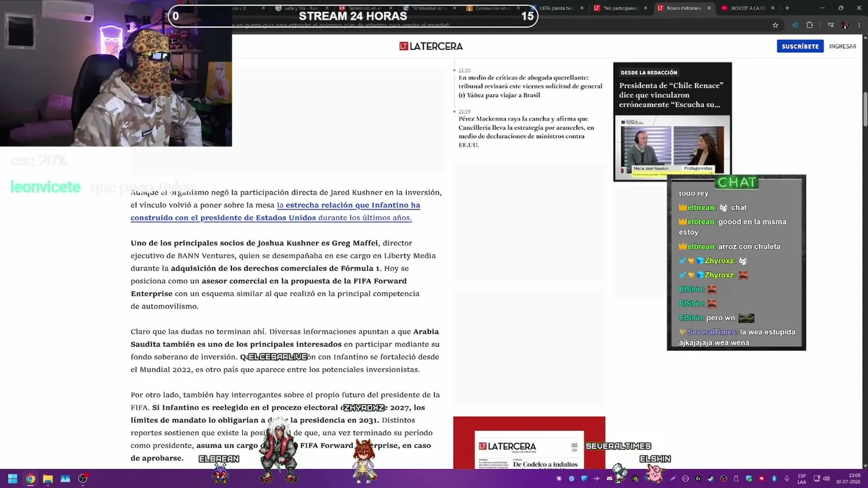Open OBS Studio from the taskbar
The image size is (868, 488).
[83, 479]
